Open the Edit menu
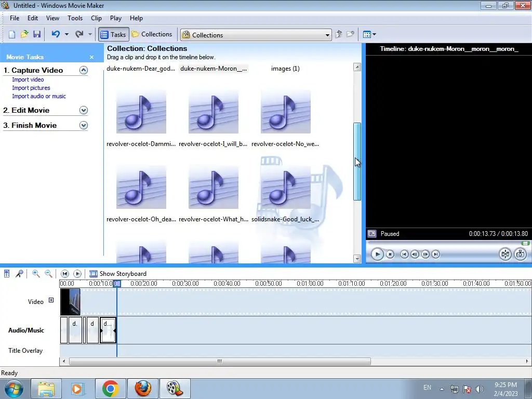The image size is (532, 399). click(33, 18)
